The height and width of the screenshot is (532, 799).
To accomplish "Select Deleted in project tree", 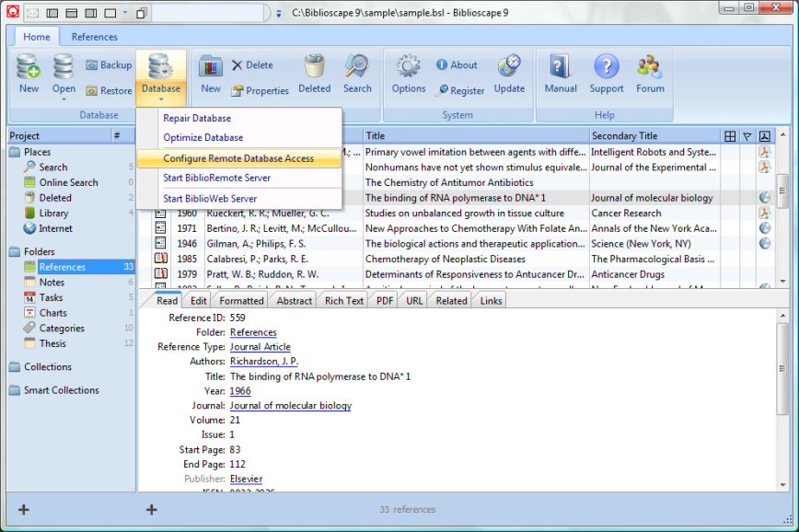I will [x=55, y=198].
